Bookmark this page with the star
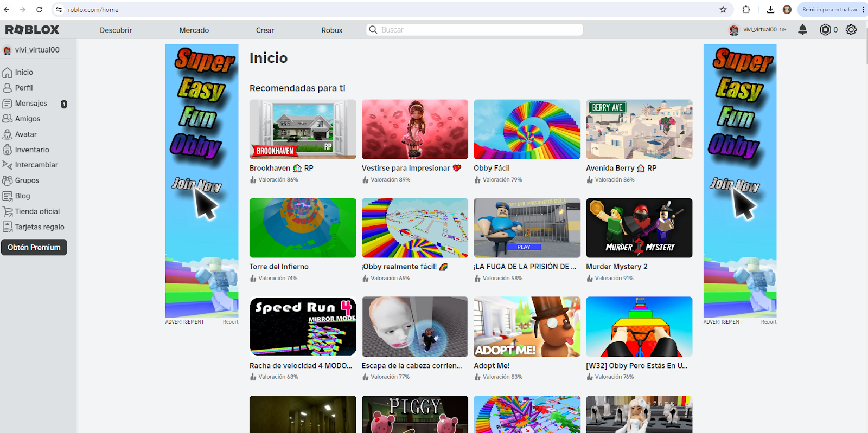 pyautogui.click(x=723, y=9)
